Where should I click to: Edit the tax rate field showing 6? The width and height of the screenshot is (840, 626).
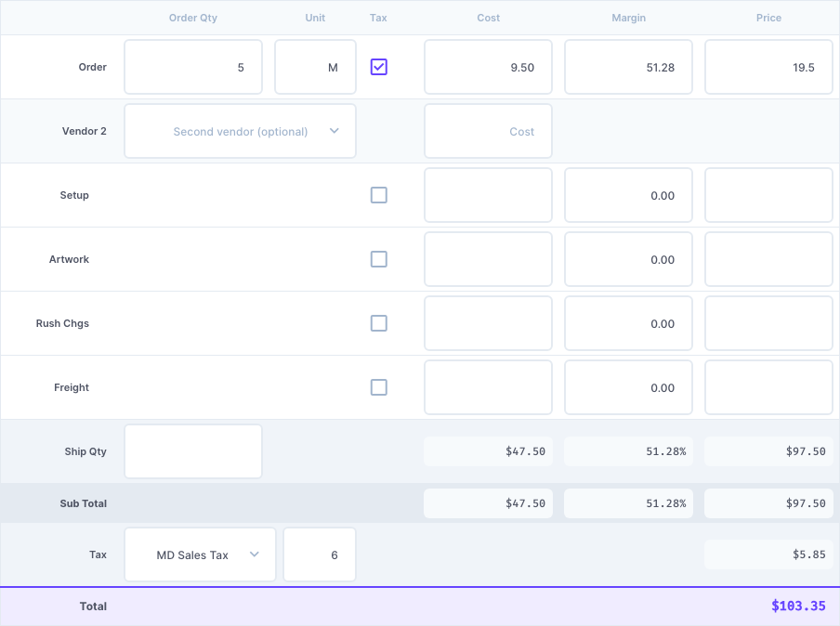[320, 554]
